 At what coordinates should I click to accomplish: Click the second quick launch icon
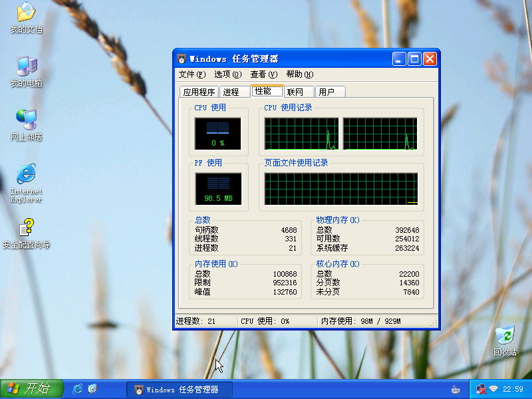92,389
